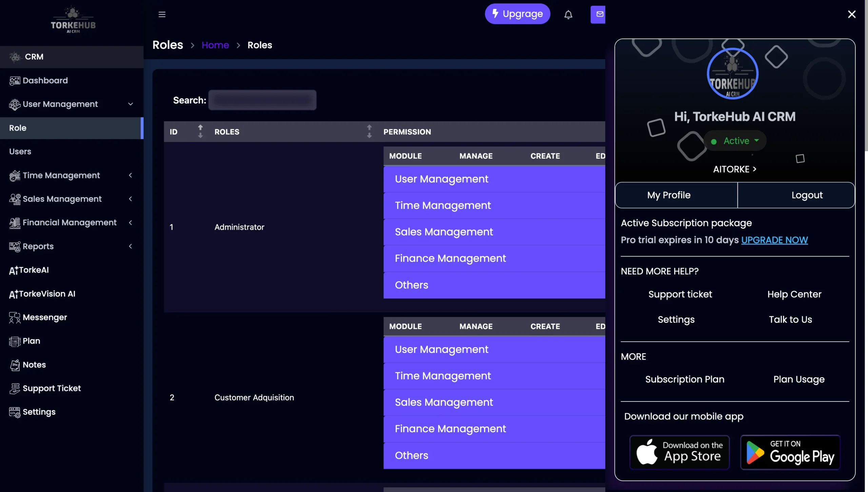Image resolution: width=868 pixels, height=492 pixels.
Task: Click the Google Play download badge
Action: [790, 452]
